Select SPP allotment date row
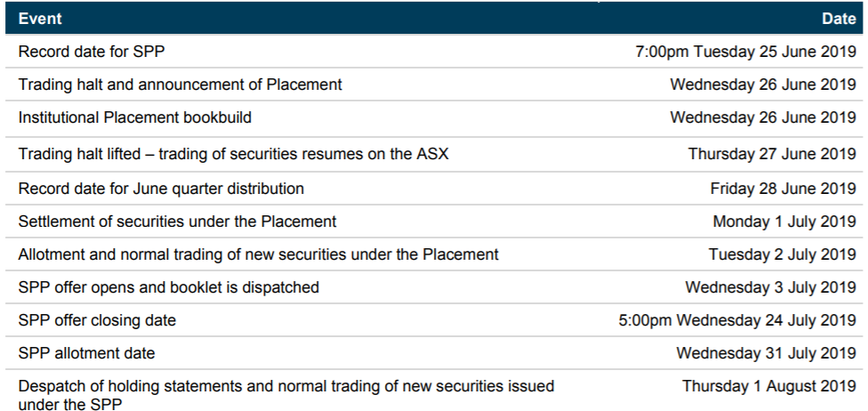868x411 pixels. coord(434,353)
